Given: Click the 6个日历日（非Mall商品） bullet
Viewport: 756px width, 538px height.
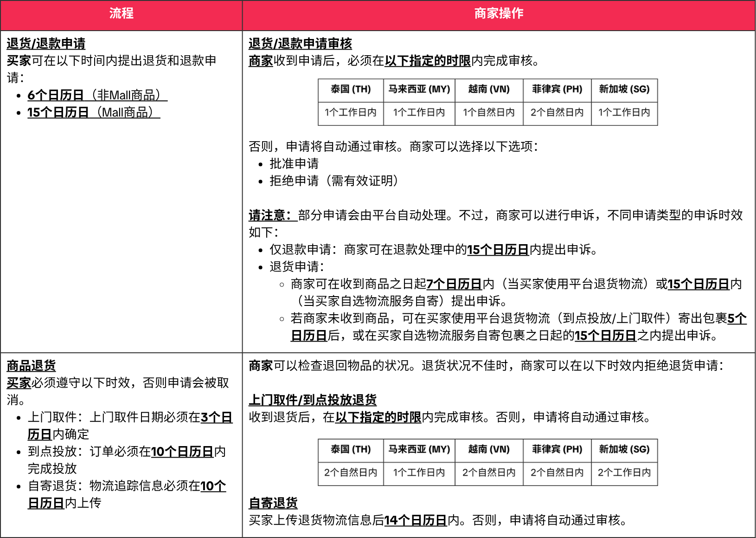Looking at the screenshot, I should 97,95.
